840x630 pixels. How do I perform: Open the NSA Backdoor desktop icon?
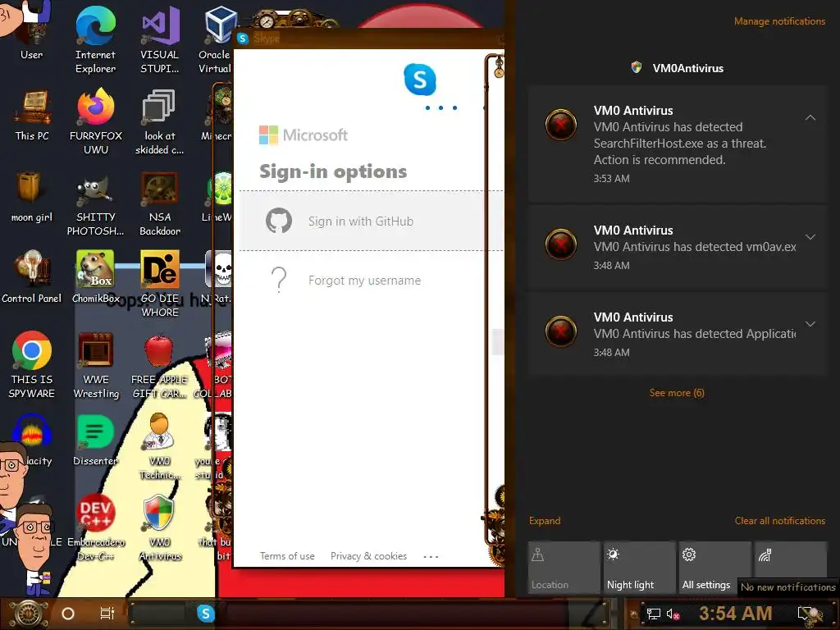point(160,203)
